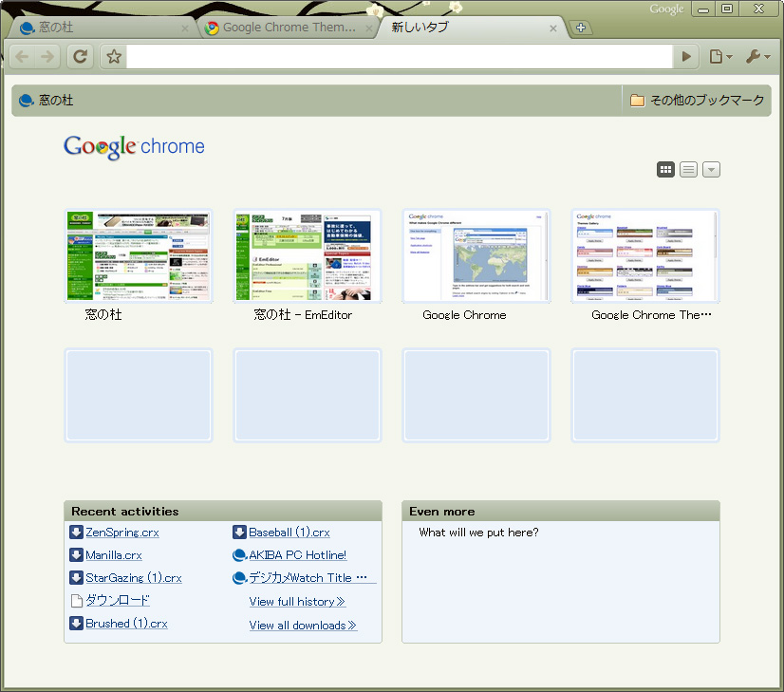Maximize the Chrome window
This screenshot has height=692, width=784.
(x=727, y=9)
